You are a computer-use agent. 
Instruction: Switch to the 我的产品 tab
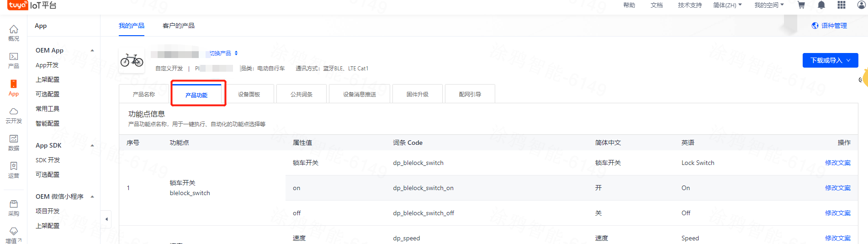click(x=132, y=26)
